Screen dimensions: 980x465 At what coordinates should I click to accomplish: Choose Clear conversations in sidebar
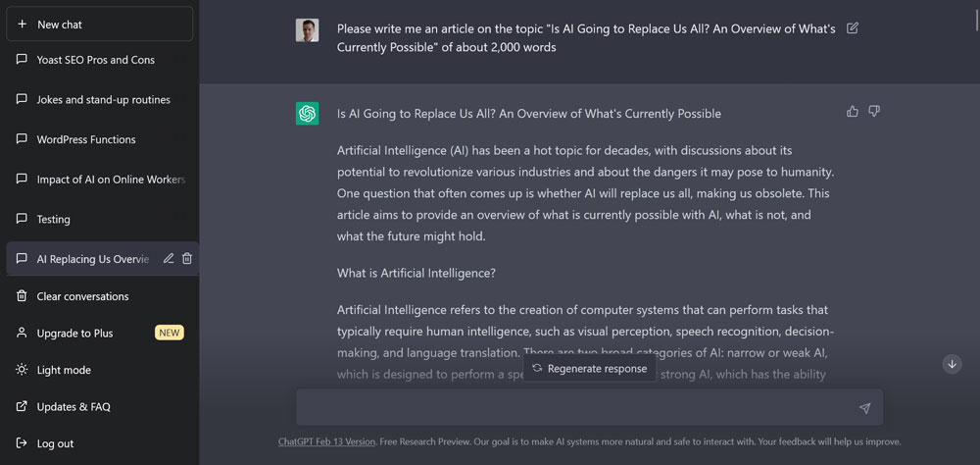[x=82, y=296]
